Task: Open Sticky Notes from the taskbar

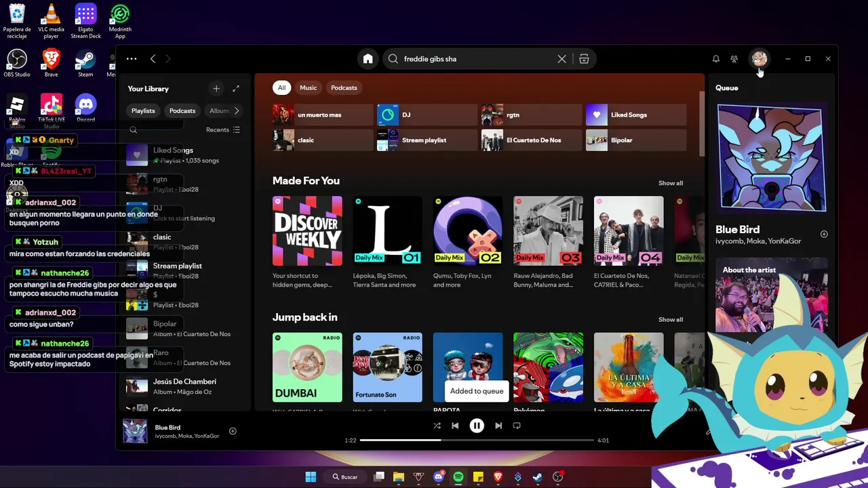Action: coord(478,476)
